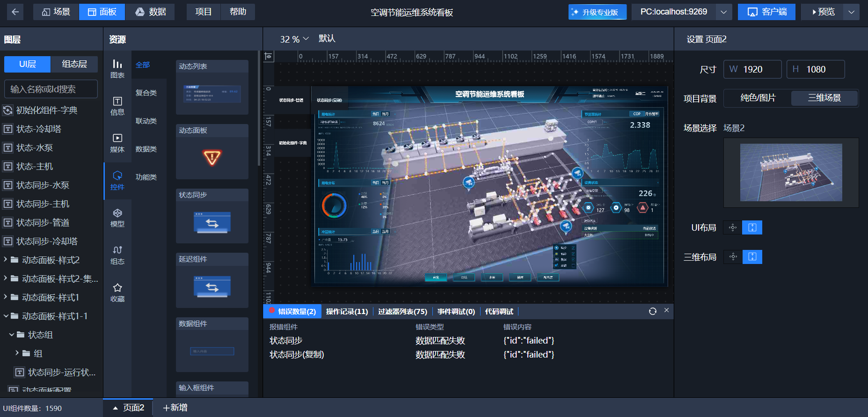Click the back arrow icon

click(x=15, y=12)
